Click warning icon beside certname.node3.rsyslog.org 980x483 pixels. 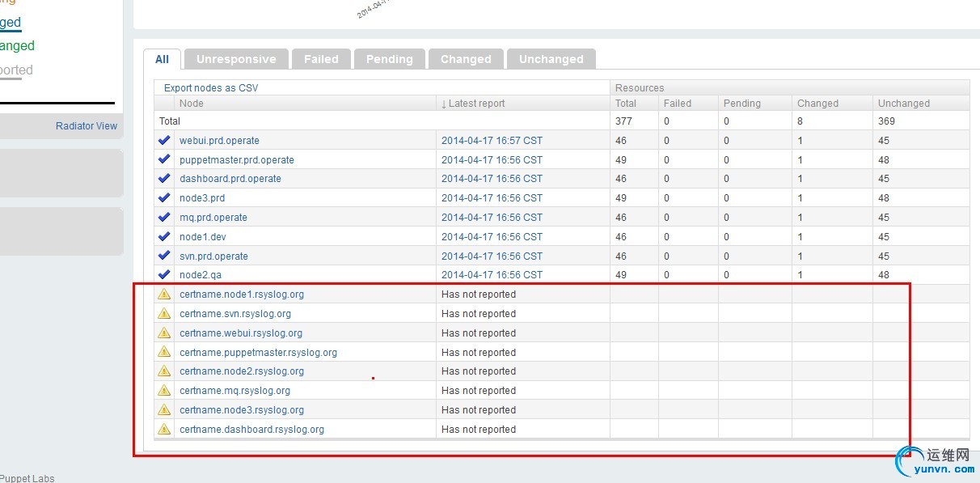164,409
